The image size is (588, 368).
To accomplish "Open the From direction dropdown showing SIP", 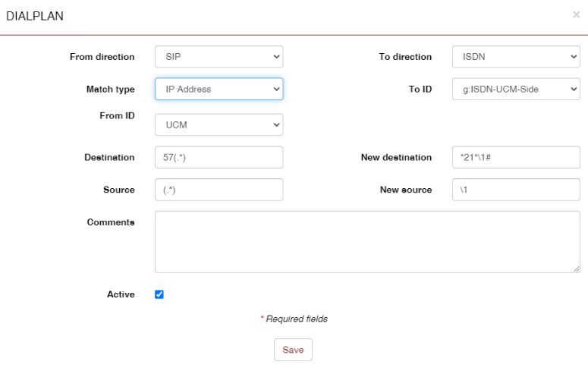I will coord(219,57).
